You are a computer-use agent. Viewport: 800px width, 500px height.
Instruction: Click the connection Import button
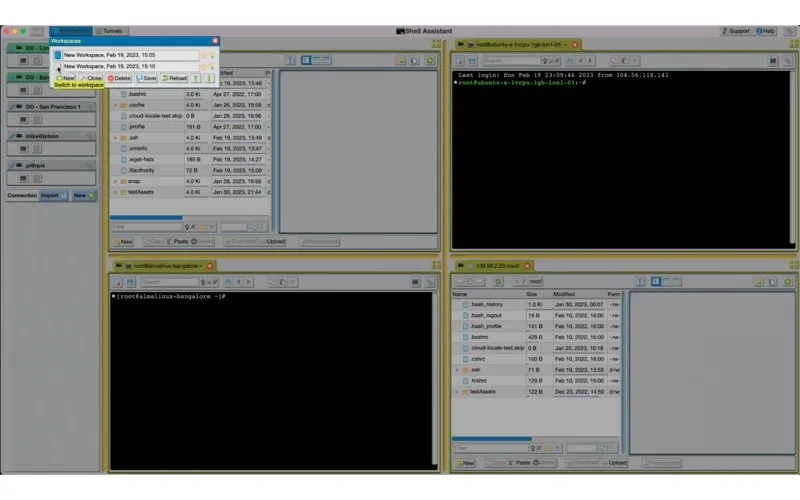click(x=53, y=195)
